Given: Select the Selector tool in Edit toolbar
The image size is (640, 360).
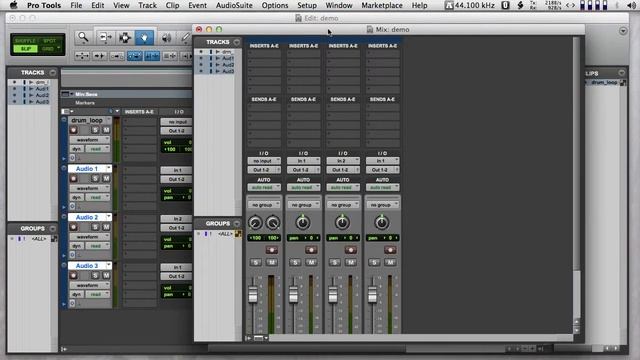Looking at the screenshot, I should pos(125,37).
